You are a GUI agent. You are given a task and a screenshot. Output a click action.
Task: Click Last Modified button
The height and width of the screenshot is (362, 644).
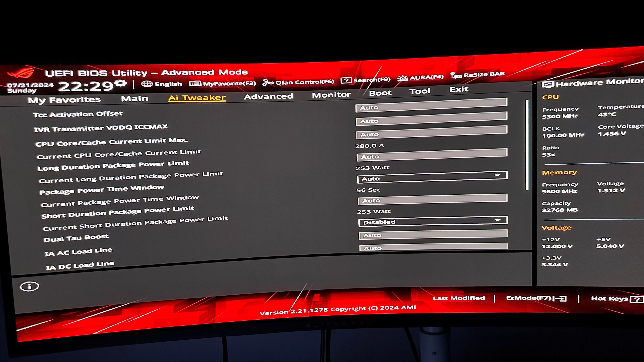pos(459,298)
